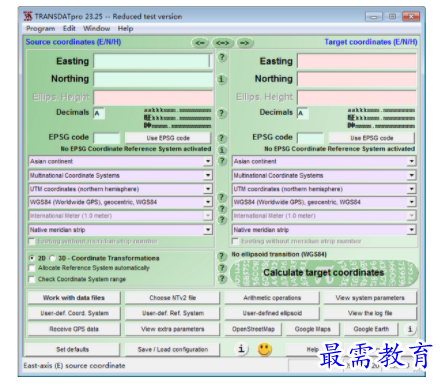Click info icon left of the smiley face

(x=241, y=349)
